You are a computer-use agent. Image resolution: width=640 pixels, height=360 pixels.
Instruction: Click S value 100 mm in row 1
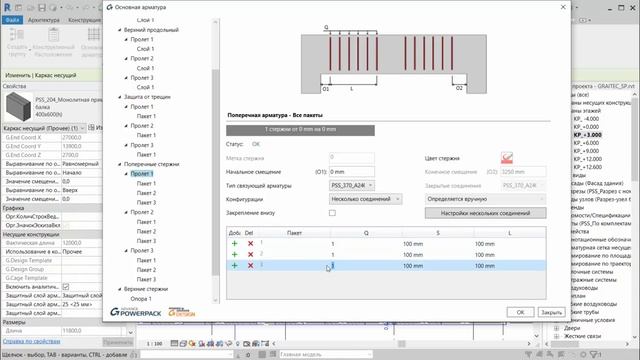click(x=413, y=244)
